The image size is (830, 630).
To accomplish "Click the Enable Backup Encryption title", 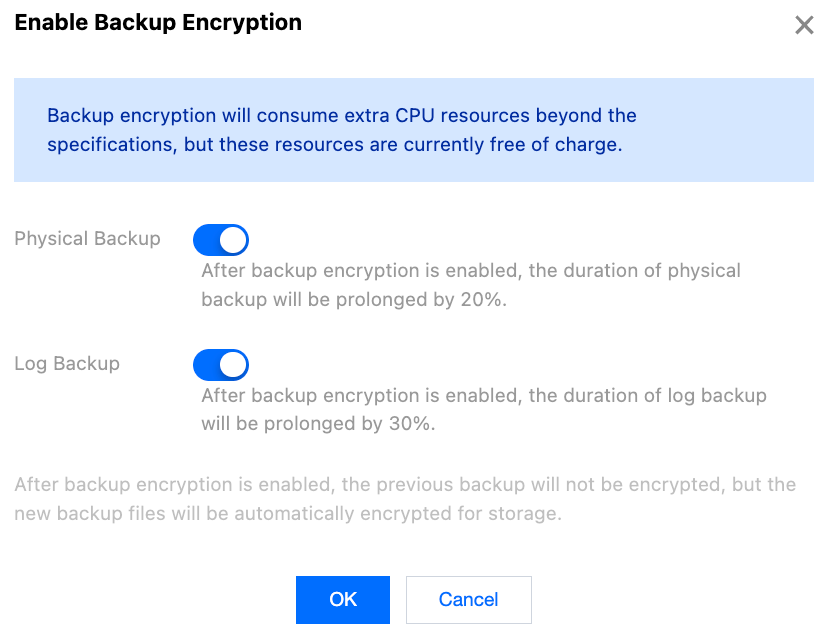I will (x=158, y=22).
